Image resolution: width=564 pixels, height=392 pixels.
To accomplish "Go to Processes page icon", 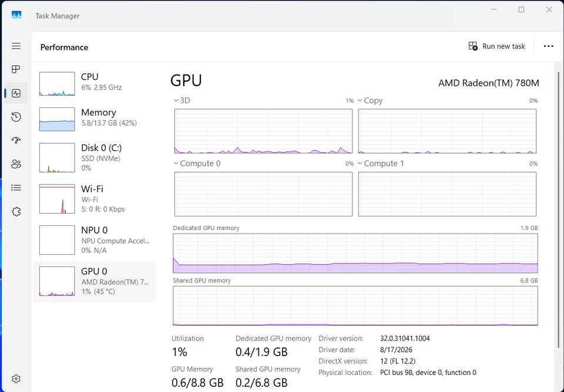I will point(16,69).
